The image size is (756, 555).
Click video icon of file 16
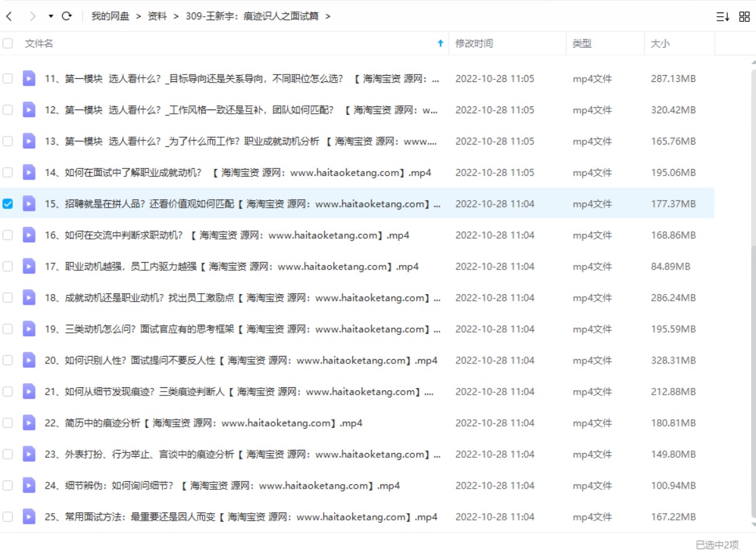pyautogui.click(x=29, y=235)
